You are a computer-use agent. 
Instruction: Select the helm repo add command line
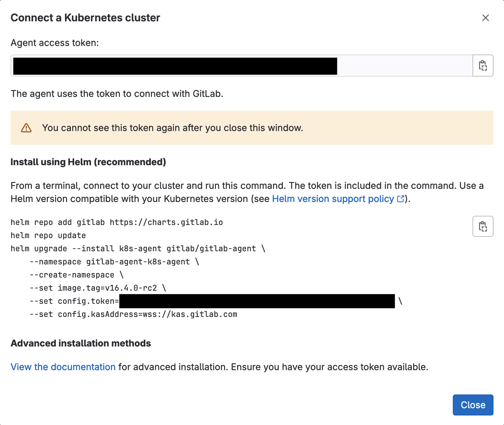click(116, 222)
